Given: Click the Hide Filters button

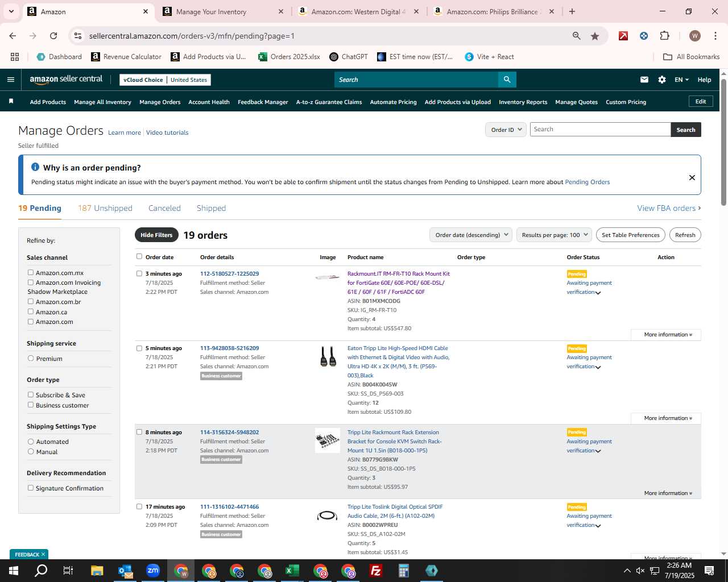Looking at the screenshot, I should click(x=156, y=235).
